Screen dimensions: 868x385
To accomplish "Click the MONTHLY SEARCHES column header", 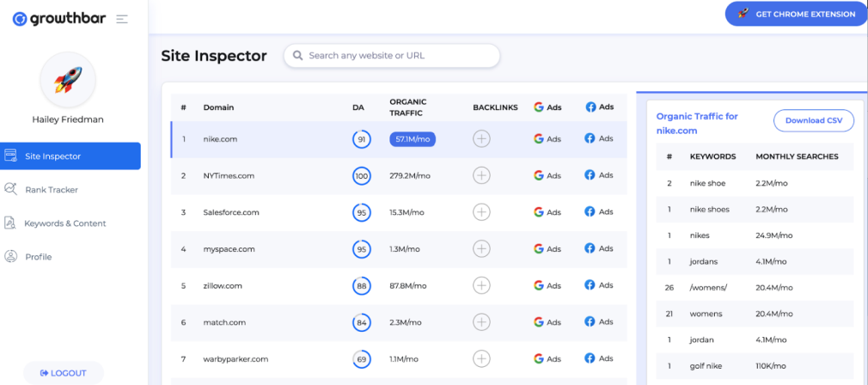I will [798, 156].
